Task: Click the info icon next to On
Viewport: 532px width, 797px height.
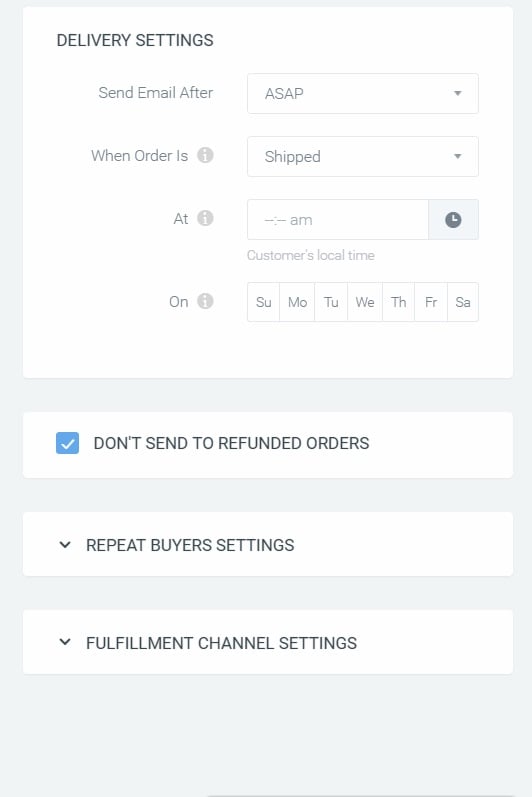Action: [x=205, y=301]
